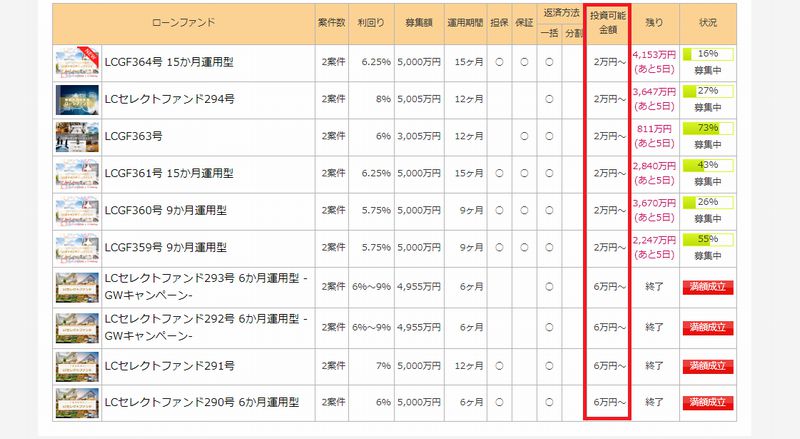The height and width of the screenshot is (439, 800).
Task: Click the LCセレクトファンド291号 thumbnail image
Action: coord(77,367)
